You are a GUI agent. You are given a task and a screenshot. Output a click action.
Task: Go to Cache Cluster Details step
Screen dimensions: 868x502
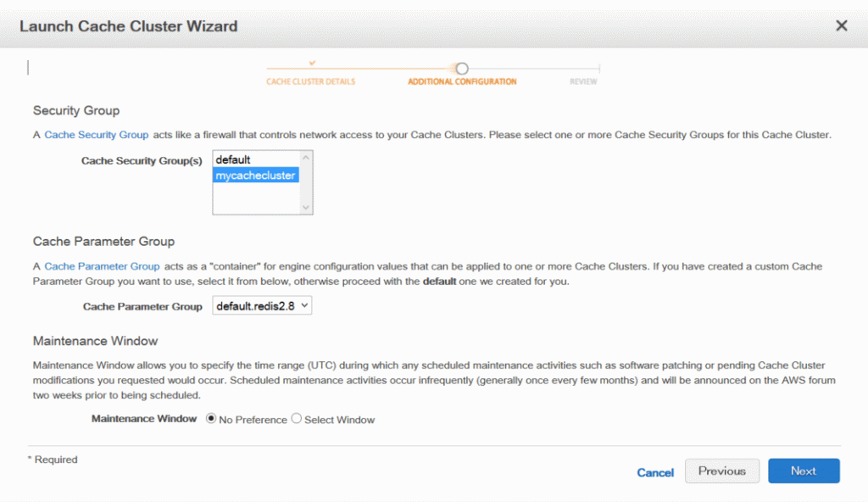tap(310, 81)
